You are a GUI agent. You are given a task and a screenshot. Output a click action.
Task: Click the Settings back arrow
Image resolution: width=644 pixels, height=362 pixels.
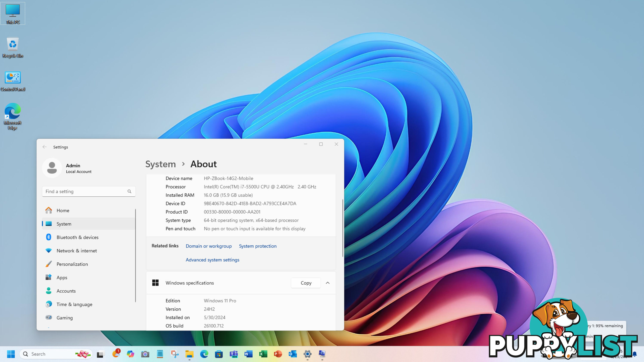coord(44,147)
